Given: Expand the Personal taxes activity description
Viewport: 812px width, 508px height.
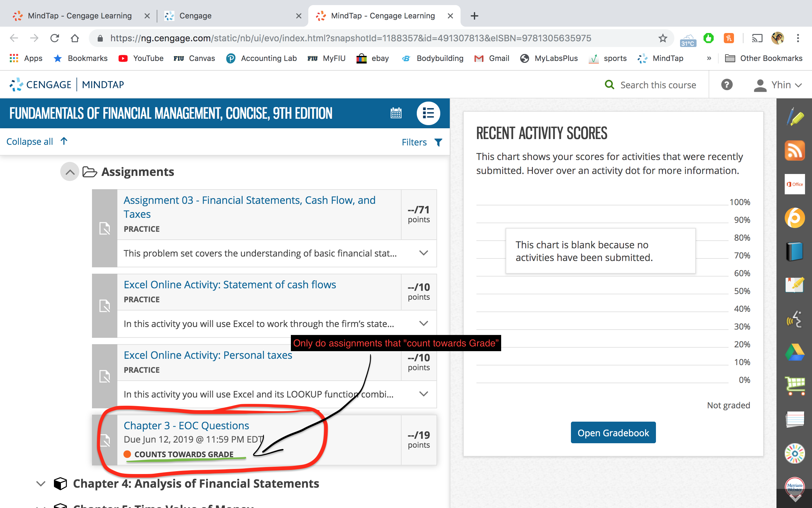Looking at the screenshot, I should tap(423, 394).
